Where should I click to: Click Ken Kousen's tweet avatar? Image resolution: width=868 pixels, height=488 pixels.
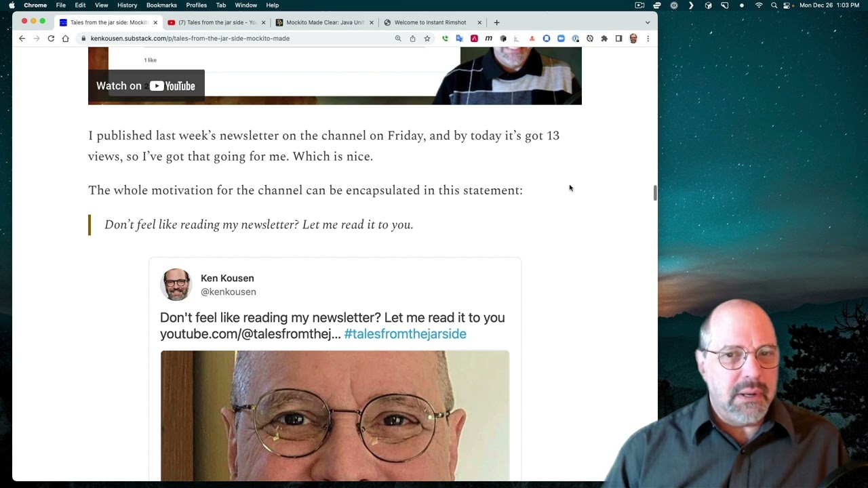176,285
